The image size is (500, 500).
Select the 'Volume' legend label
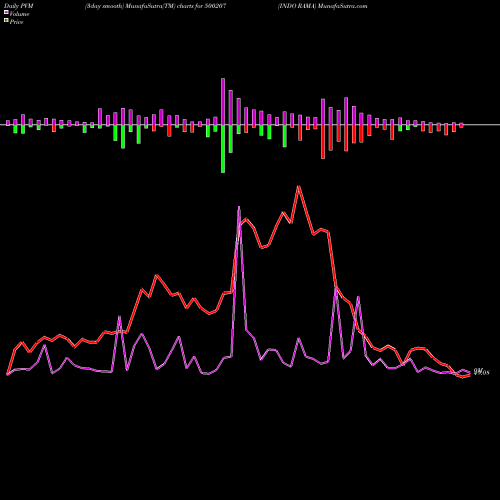pos(19,14)
